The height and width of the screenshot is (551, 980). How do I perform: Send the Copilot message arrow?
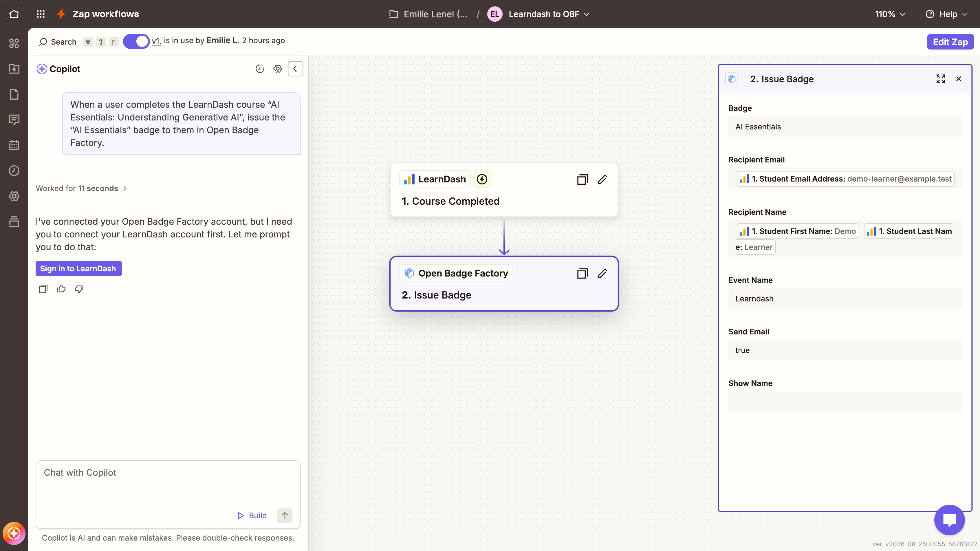tap(285, 516)
